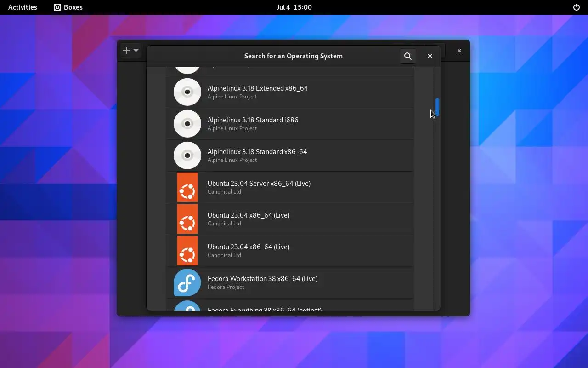
Task: Open the search icon in dialog header
Action: click(407, 56)
